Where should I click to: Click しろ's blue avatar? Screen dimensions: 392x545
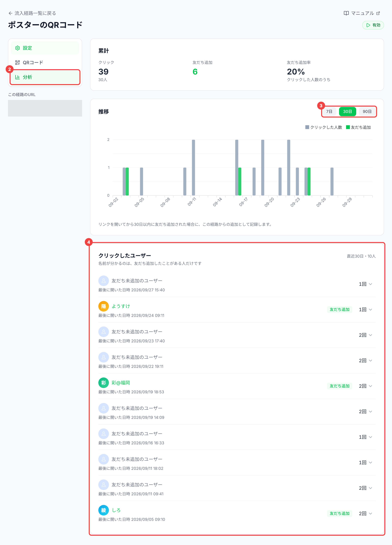point(104,510)
